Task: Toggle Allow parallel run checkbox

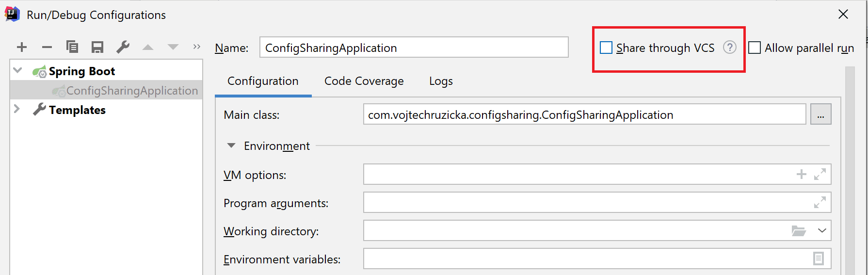Action: point(755,48)
